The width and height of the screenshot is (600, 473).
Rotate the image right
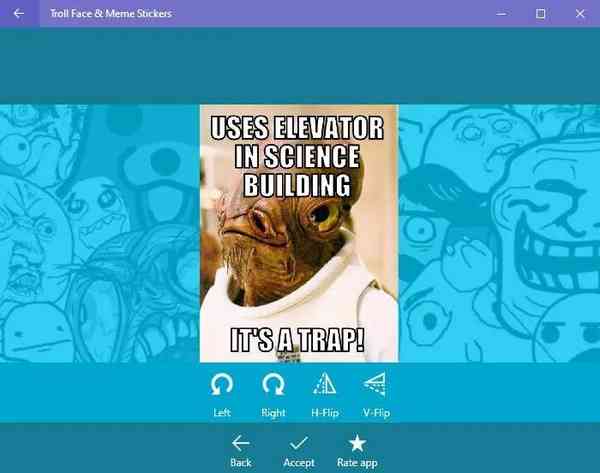(273, 394)
